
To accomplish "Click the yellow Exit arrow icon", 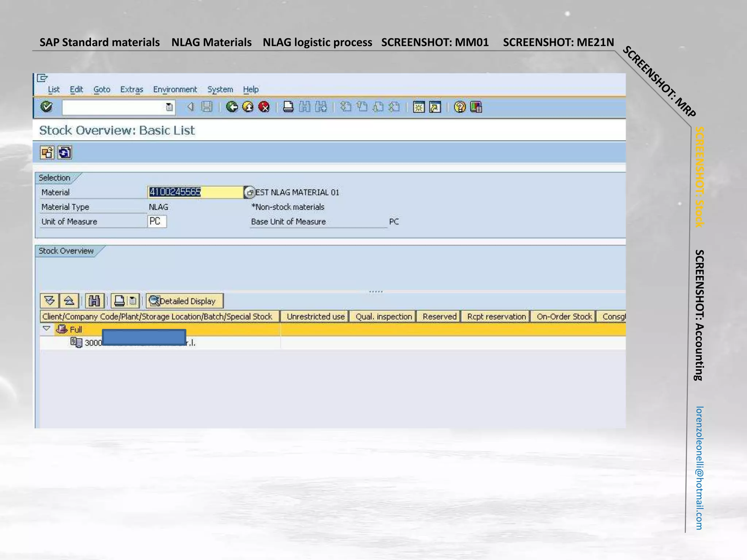I will [248, 107].
